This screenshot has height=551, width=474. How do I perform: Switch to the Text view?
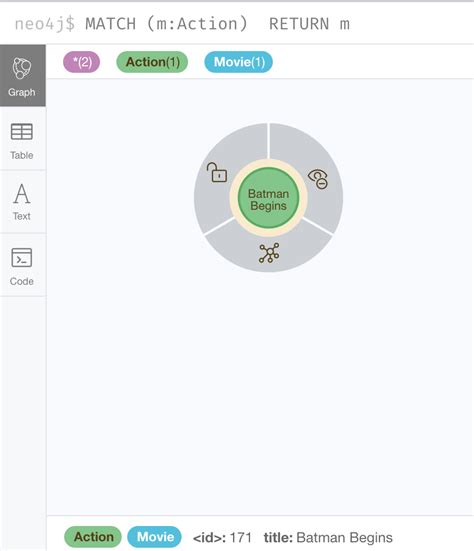tap(22, 202)
